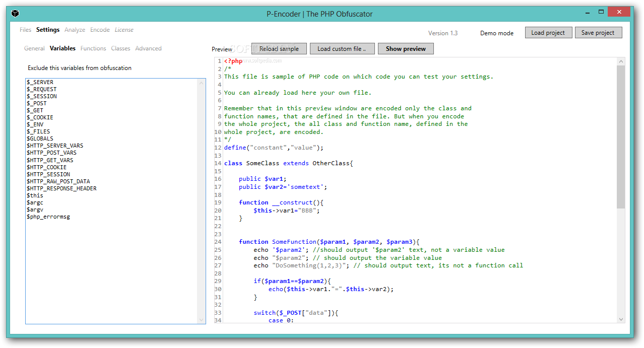Show the Advanced sub-tab

(x=148, y=48)
